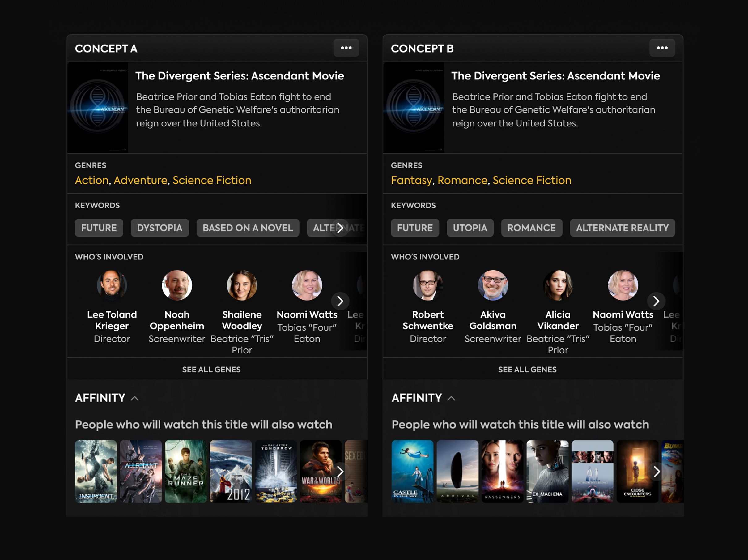Open Allegiant poster thumbnail
The width and height of the screenshot is (748, 560).
tap(141, 471)
